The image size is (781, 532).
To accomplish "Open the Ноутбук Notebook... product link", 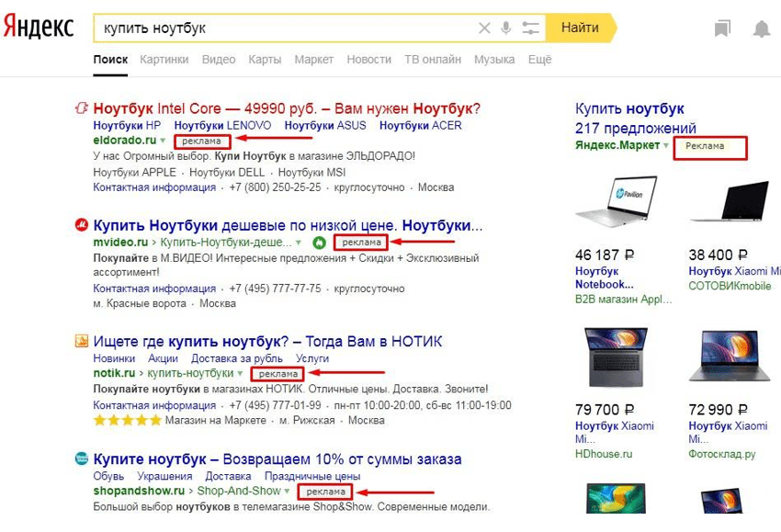I will (605, 278).
